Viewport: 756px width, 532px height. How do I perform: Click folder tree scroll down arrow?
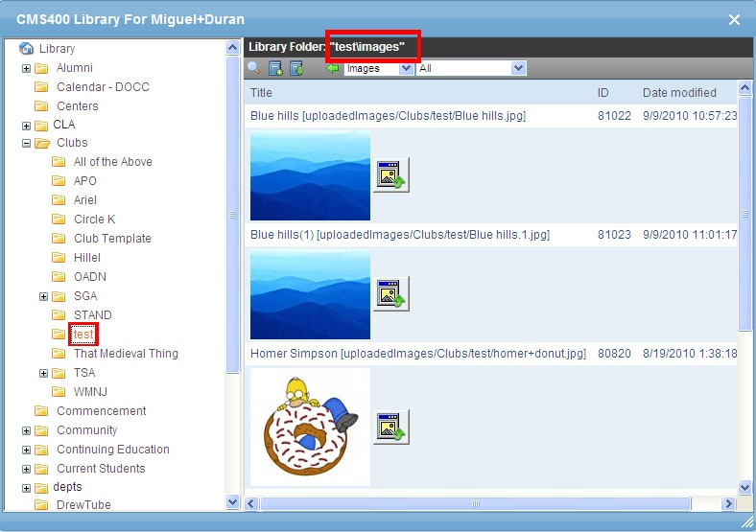point(232,501)
